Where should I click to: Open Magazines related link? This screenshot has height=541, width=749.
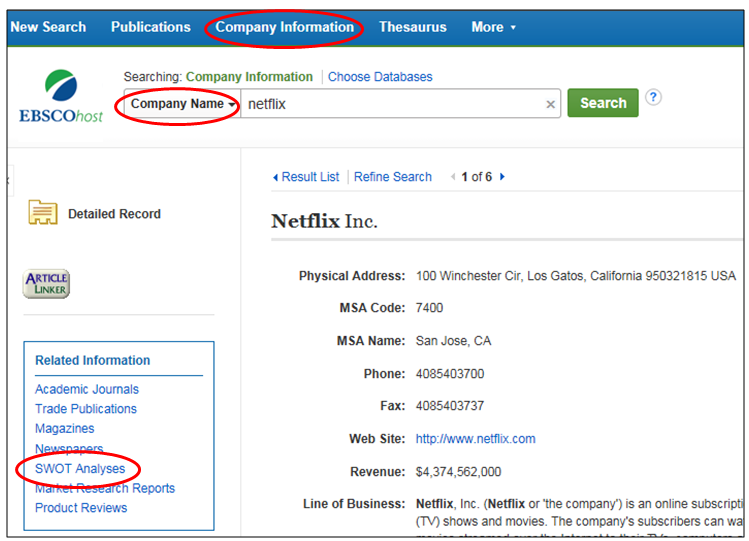pos(64,428)
